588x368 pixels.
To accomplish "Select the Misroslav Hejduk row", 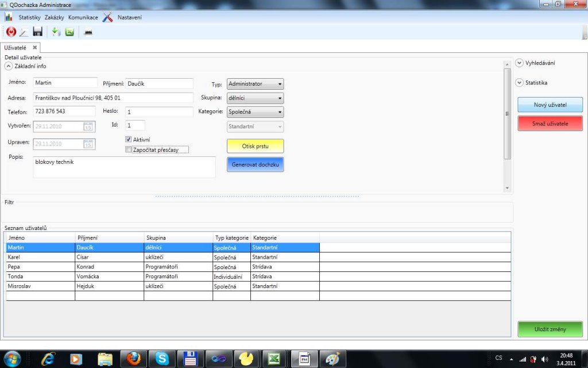I will point(258,286).
